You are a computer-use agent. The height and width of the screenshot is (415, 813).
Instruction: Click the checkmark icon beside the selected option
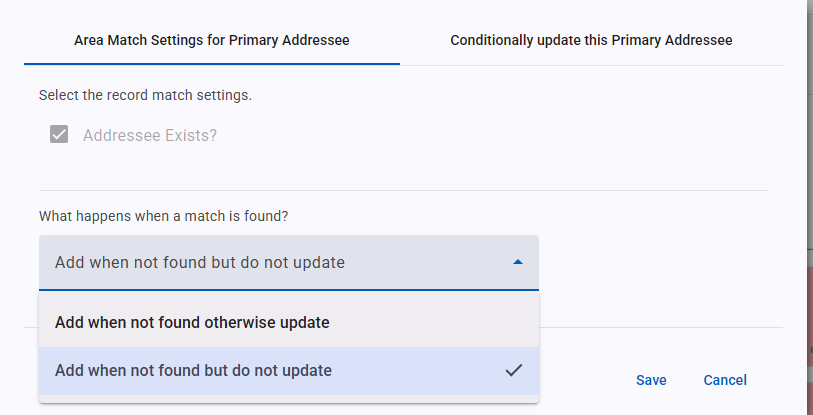(x=514, y=370)
